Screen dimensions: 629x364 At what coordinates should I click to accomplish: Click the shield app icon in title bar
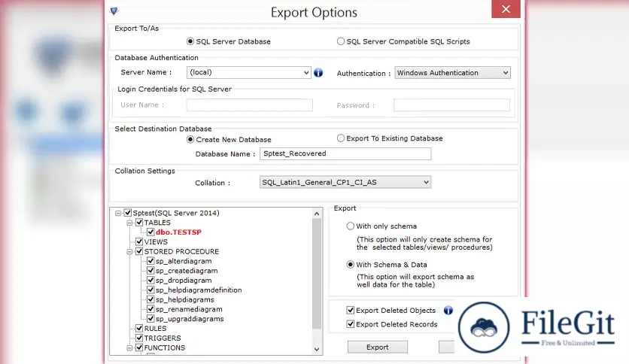pyautogui.click(x=114, y=11)
